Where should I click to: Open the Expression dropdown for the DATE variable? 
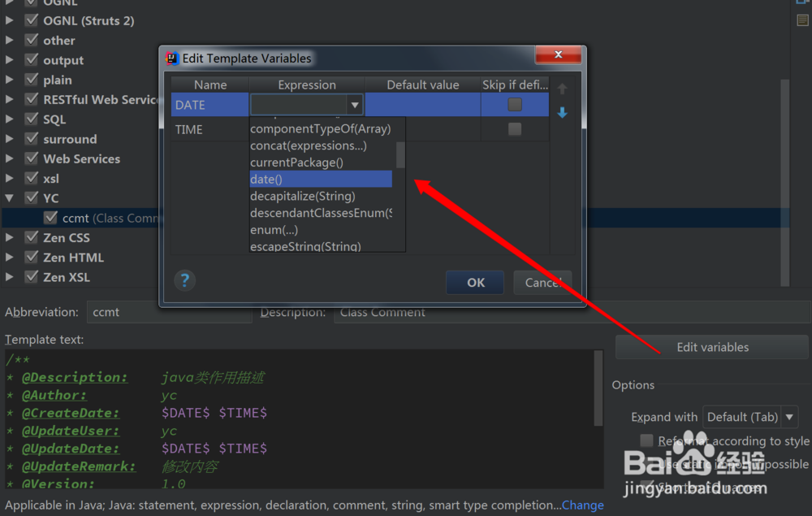coord(355,105)
